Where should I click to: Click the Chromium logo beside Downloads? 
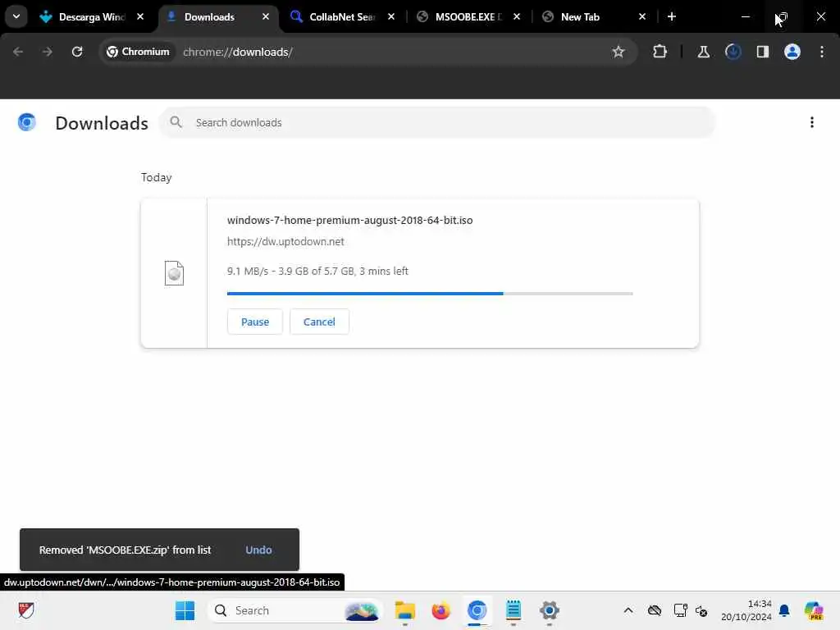click(x=27, y=122)
